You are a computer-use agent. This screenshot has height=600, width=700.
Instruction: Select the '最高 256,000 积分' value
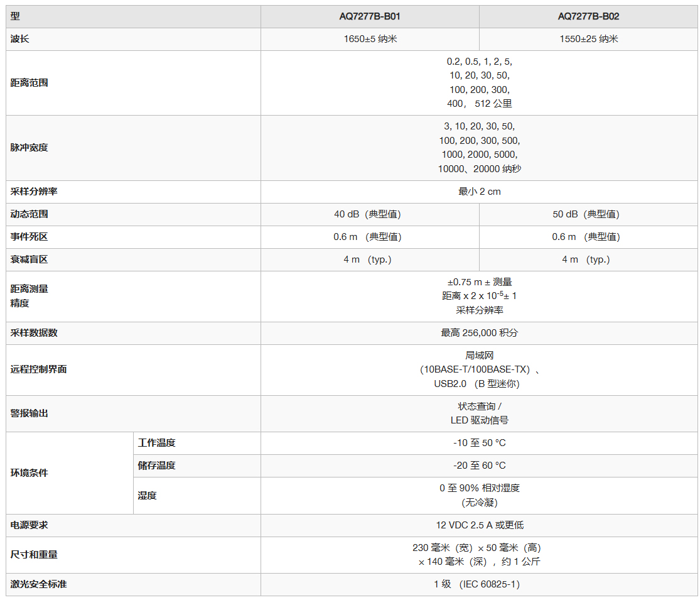(x=480, y=333)
